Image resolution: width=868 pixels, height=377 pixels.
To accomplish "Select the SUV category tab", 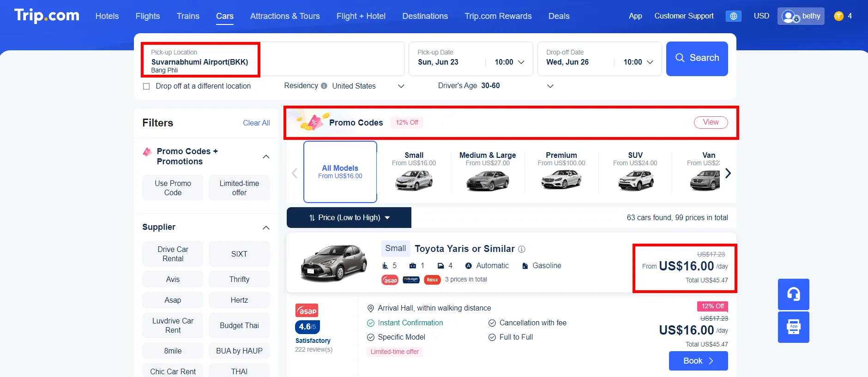I will point(635,172).
